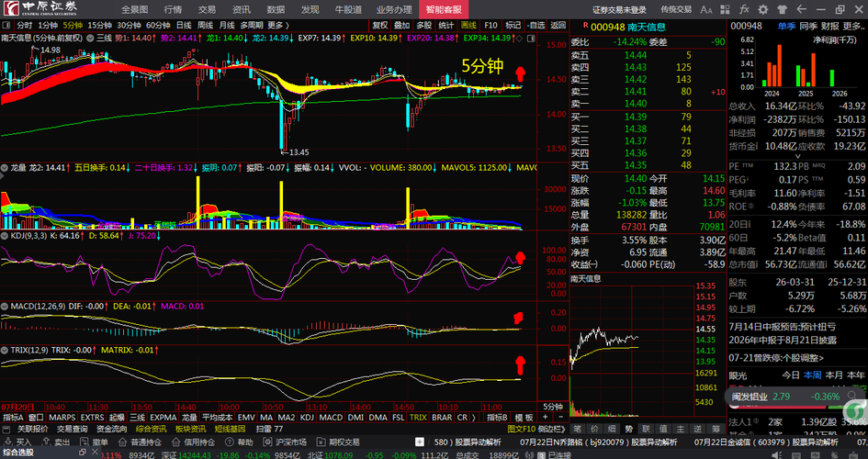Toggle 统计 statistics mode
Screen dimensions: 868x459
coord(446,26)
